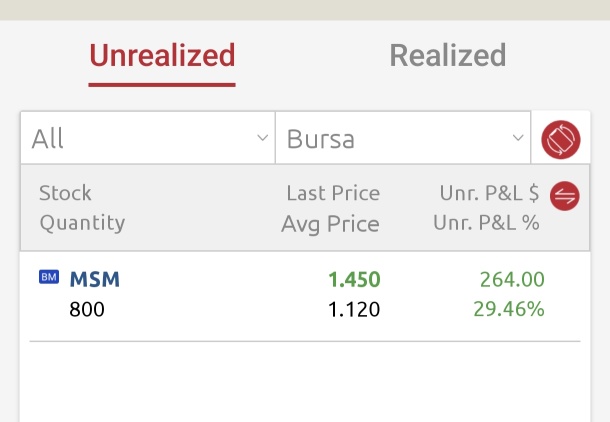Expand the chevron next to Bursa

click(x=518, y=138)
